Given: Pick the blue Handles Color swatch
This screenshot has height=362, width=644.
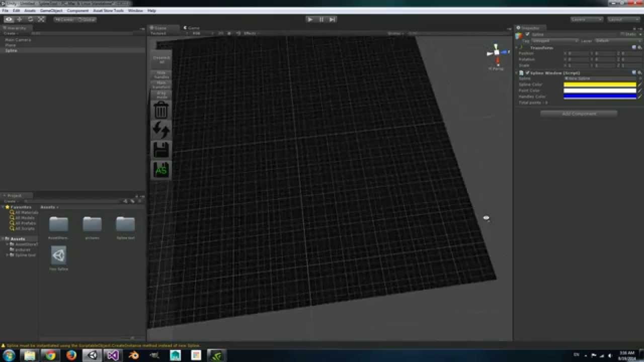Looking at the screenshot, I should click(600, 97).
